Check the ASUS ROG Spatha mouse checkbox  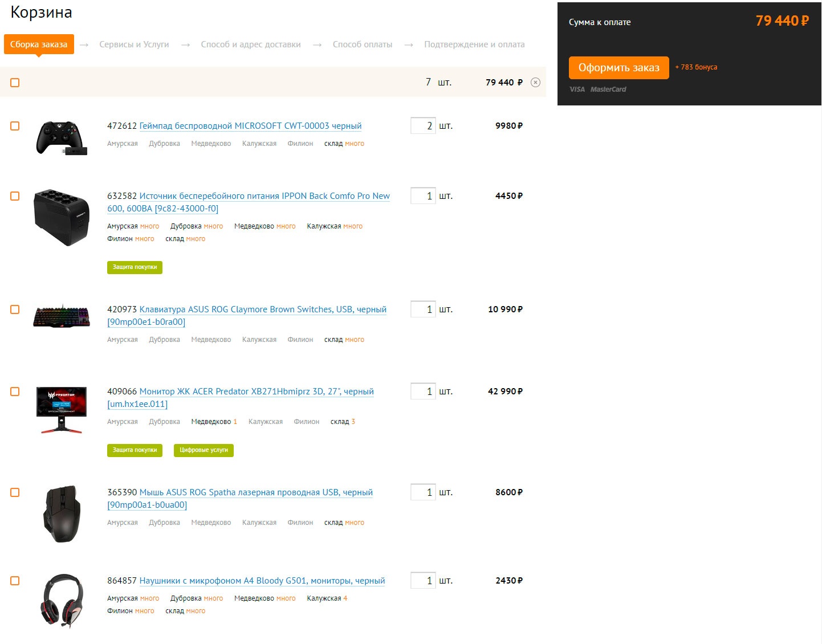tap(15, 492)
